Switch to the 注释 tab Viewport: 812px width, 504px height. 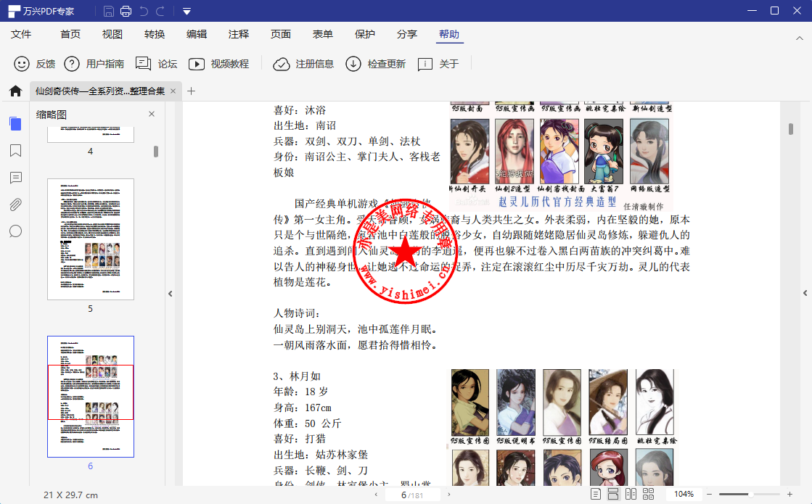pos(239,34)
